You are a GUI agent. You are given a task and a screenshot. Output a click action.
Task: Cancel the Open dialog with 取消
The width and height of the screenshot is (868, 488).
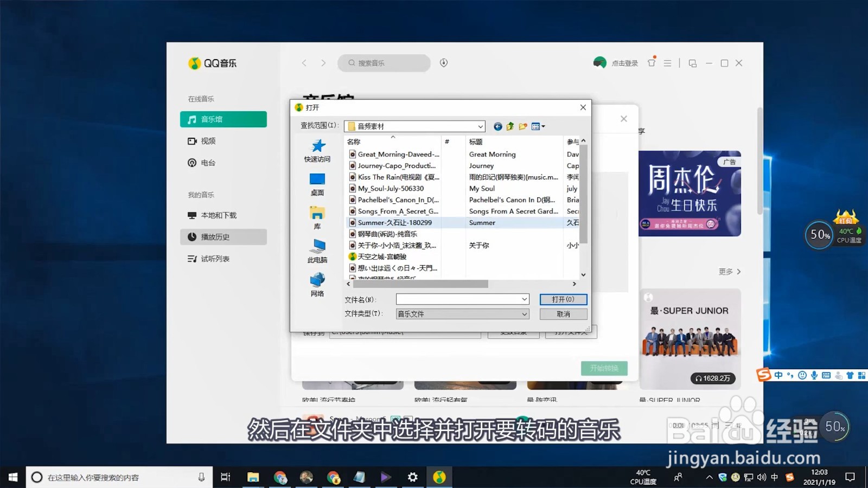[x=563, y=314]
